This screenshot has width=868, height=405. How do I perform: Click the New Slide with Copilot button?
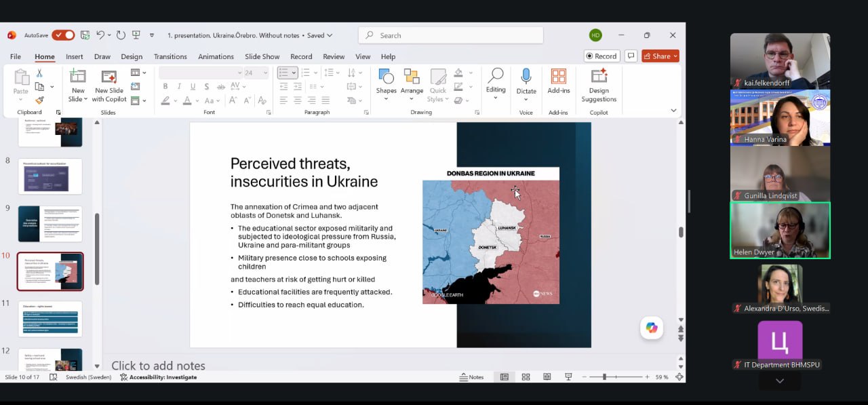pos(109,86)
